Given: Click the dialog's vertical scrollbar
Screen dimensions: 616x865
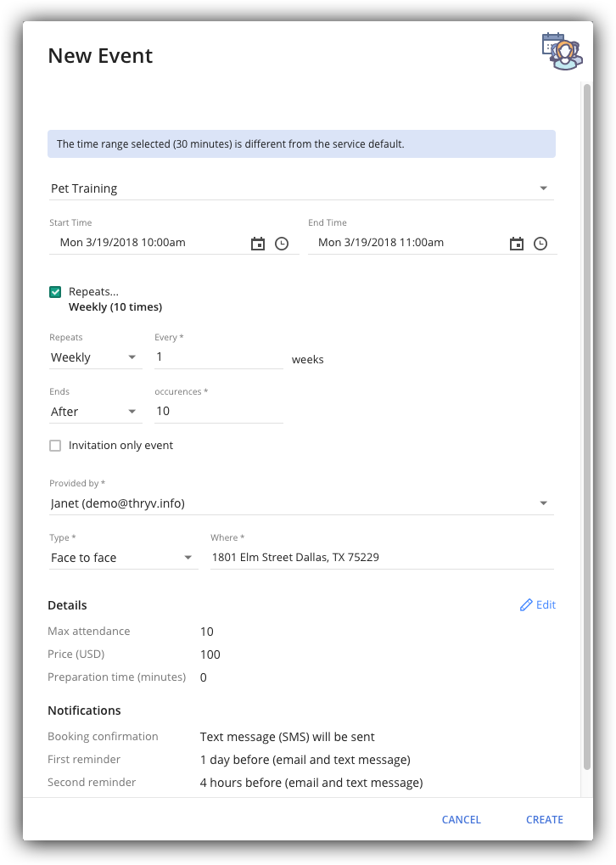Looking at the screenshot, I should tap(587, 426).
